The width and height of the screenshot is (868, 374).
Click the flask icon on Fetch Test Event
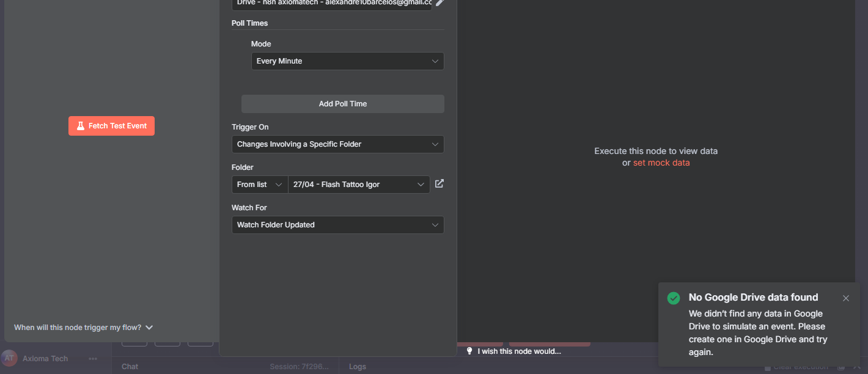coord(80,126)
